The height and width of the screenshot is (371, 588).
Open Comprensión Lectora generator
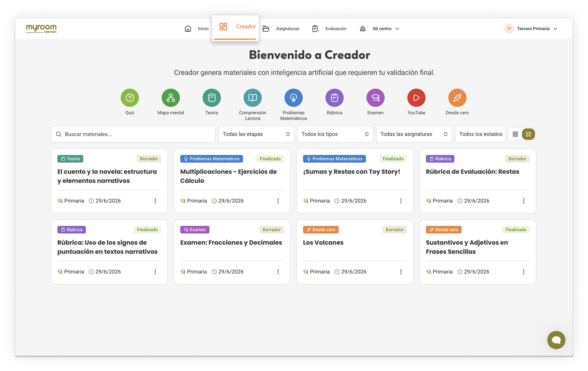[253, 98]
